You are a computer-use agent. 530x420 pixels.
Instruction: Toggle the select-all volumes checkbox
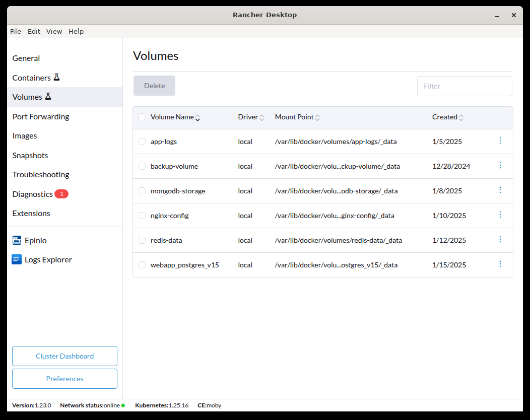142,117
